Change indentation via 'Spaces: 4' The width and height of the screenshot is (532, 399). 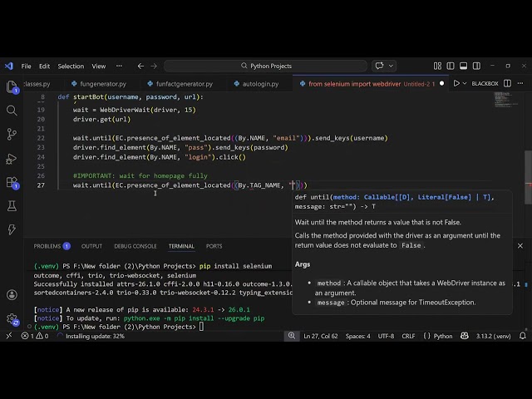click(x=358, y=336)
